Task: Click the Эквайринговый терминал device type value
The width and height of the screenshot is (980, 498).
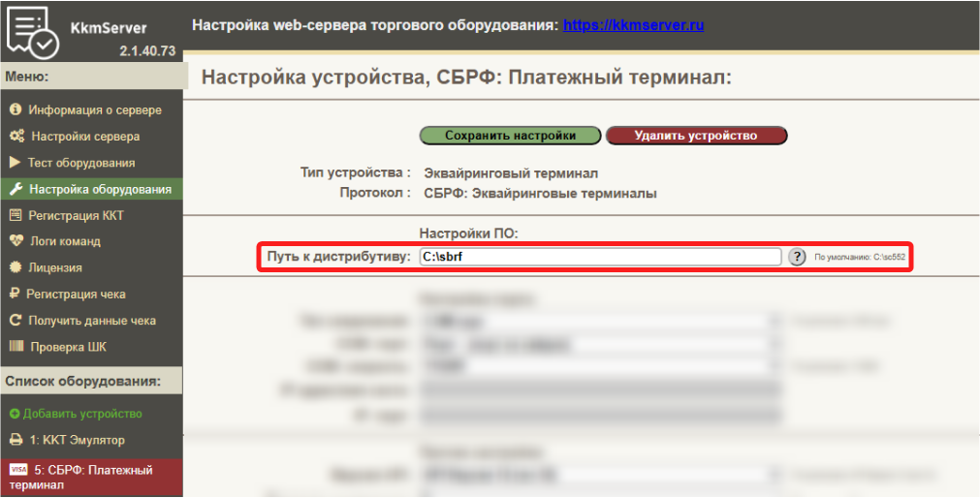Action: [x=511, y=173]
